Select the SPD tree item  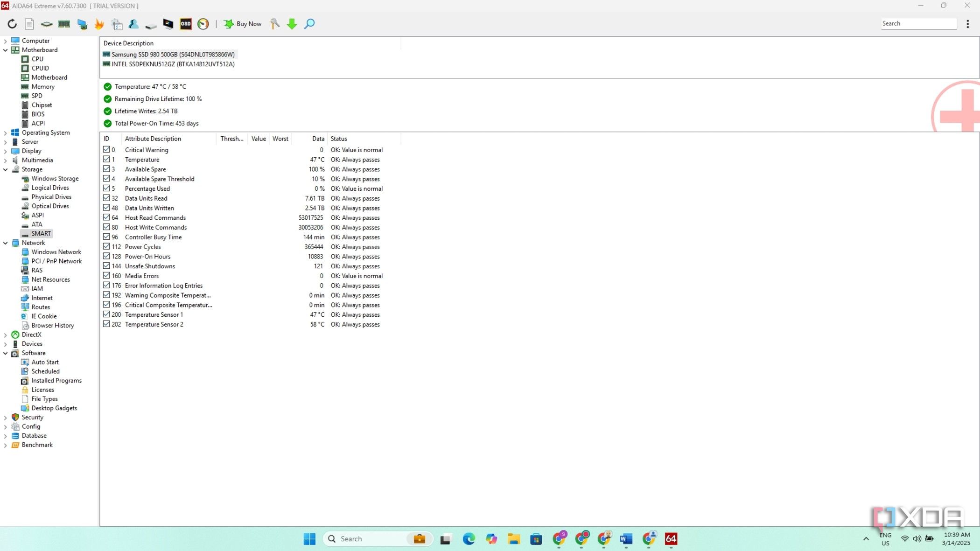click(x=37, y=96)
